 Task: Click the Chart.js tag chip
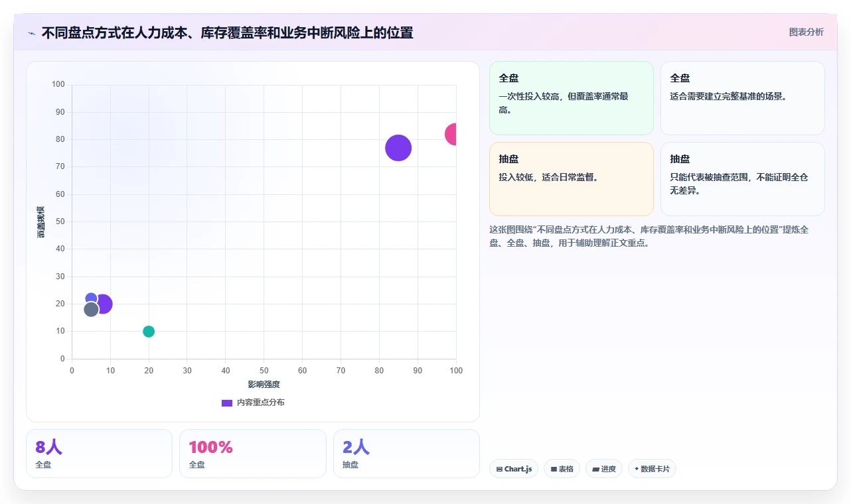pos(514,469)
